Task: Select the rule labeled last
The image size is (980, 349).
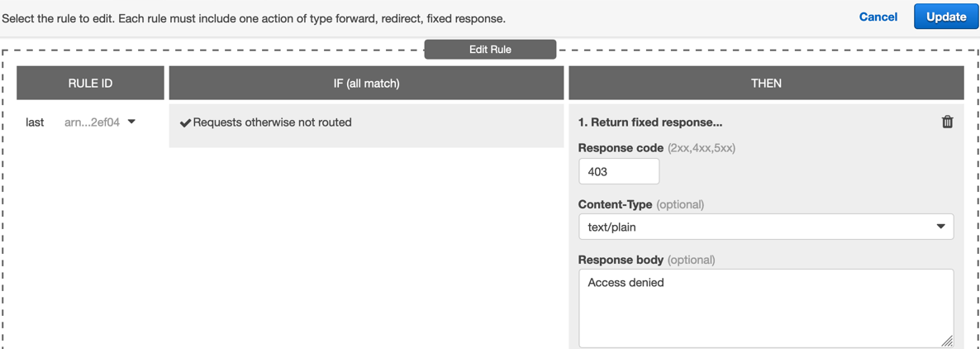Action: (x=35, y=122)
